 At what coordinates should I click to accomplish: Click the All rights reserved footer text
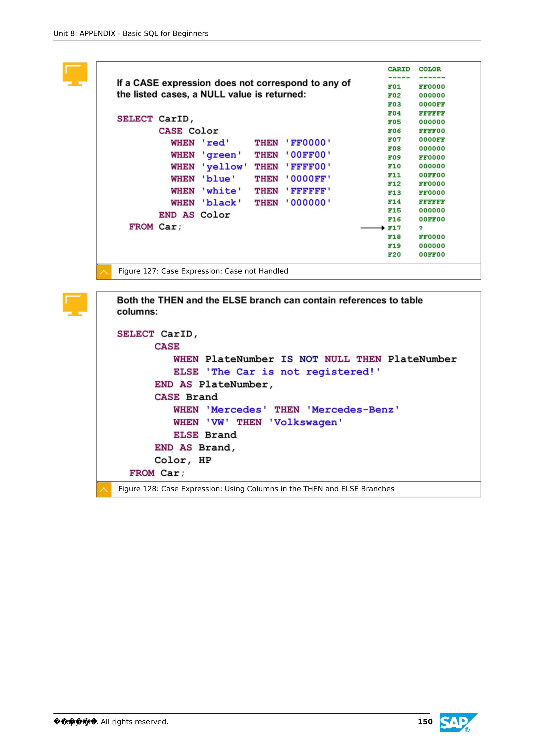click(x=134, y=722)
